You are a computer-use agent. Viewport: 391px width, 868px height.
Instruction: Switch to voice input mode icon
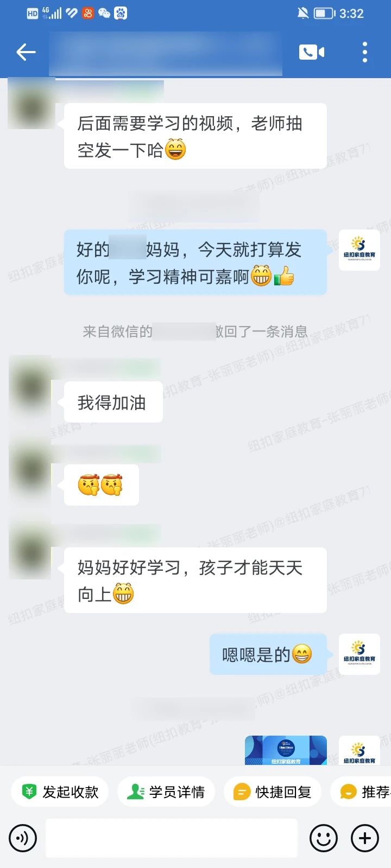23,838
